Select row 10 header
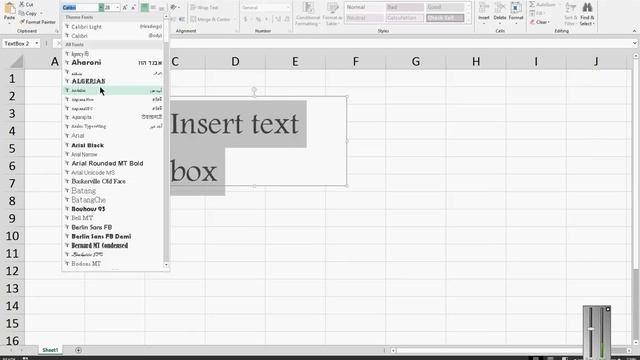The width and height of the screenshot is (640, 360). tap(12, 236)
